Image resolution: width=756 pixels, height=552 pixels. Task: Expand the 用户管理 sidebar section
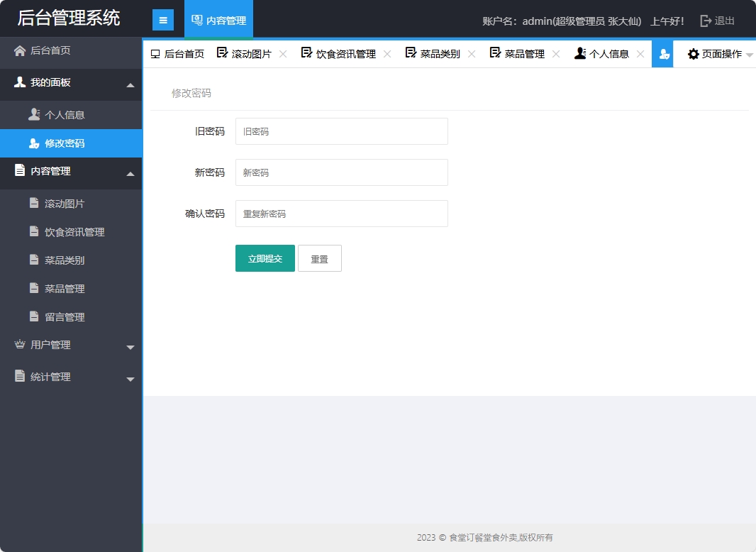pyautogui.click(x=50, y=345)
